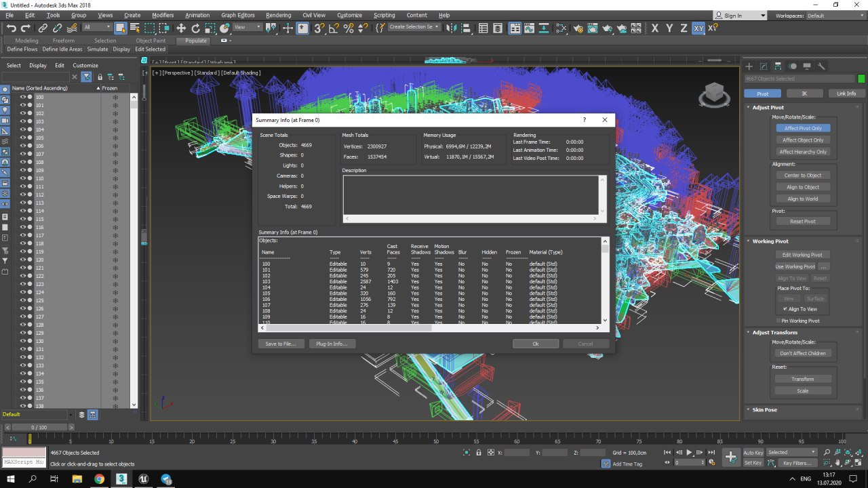Click the Affect Object Only button
This screenshot has width=868, height=488.
pyautogui.click(x=803, y=140)
